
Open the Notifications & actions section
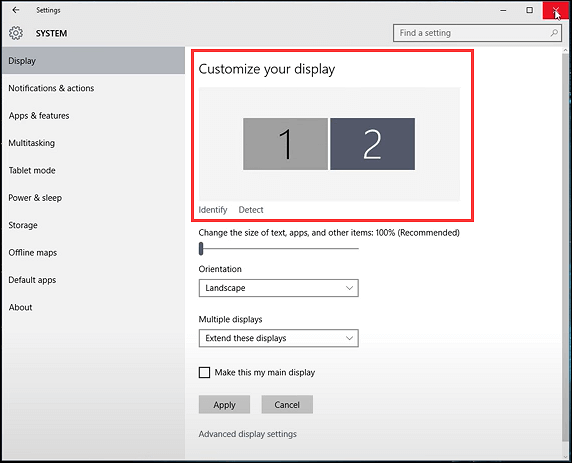51,88
